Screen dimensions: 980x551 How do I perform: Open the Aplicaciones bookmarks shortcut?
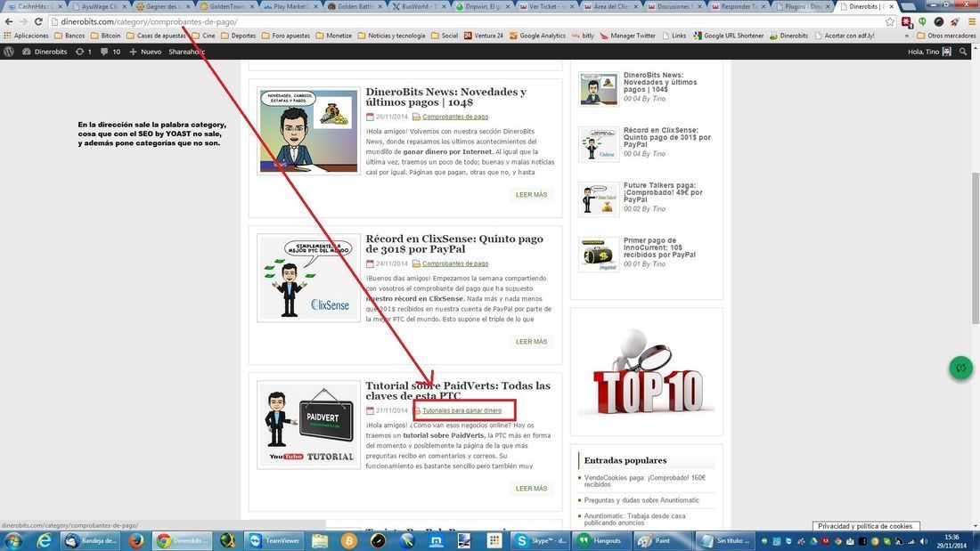click(26, 36)
